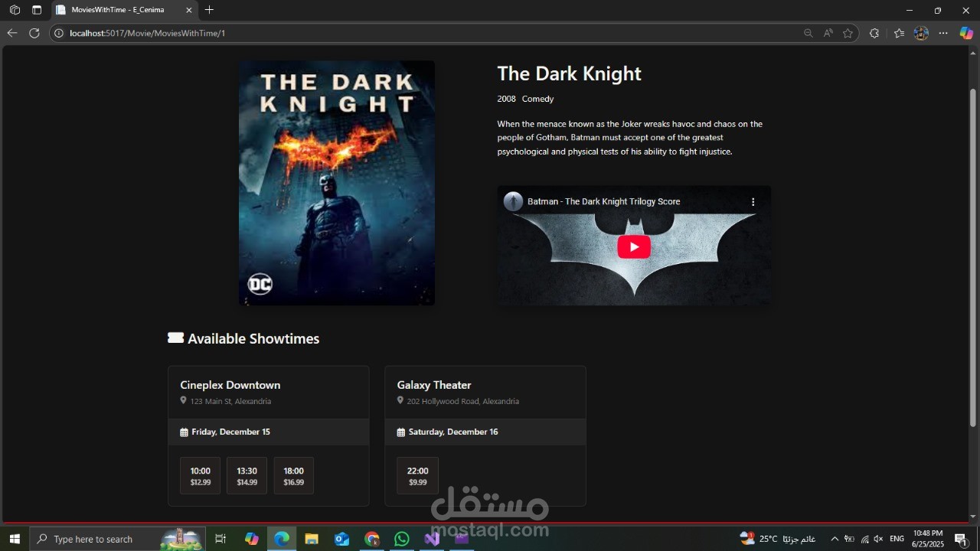Screen dimensions: 980x551
Task: Open the network status tray icon
Action: pos(864,539)
